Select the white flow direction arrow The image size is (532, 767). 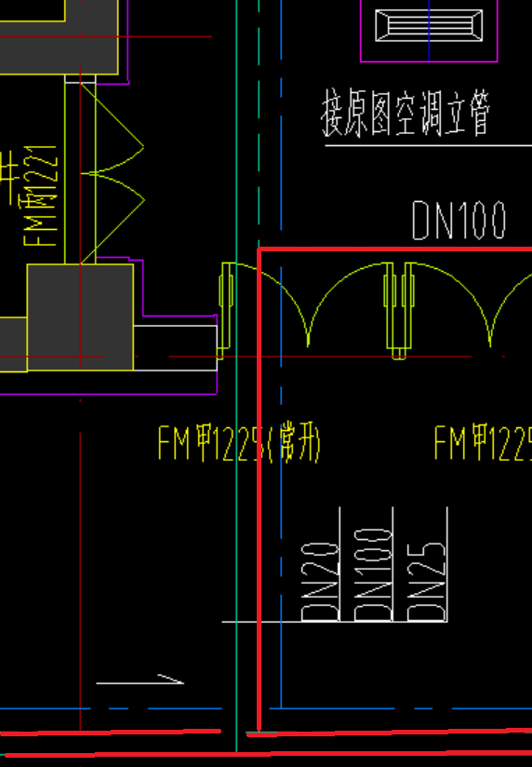coord(140,679)
